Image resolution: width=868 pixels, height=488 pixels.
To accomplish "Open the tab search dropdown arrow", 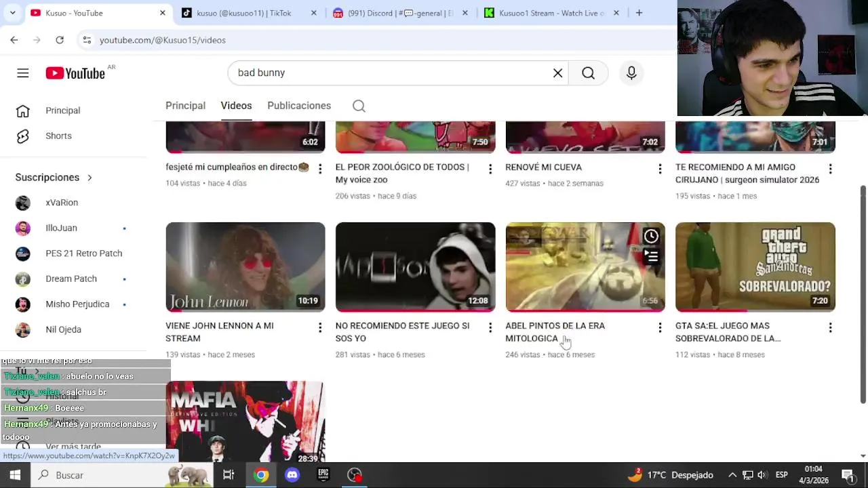I will pos(12,13).
